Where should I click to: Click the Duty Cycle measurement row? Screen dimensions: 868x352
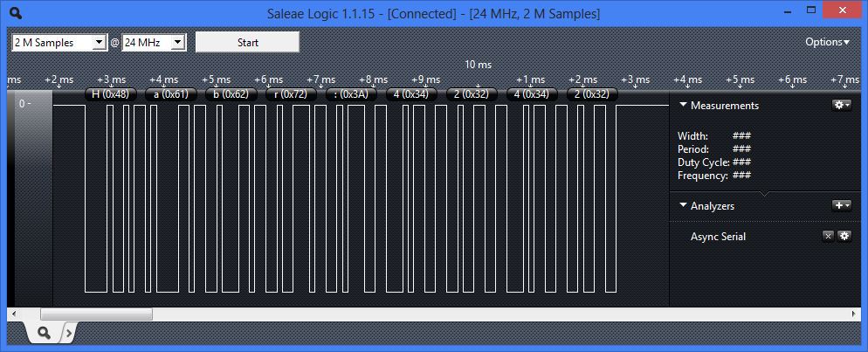coord(714,162)
